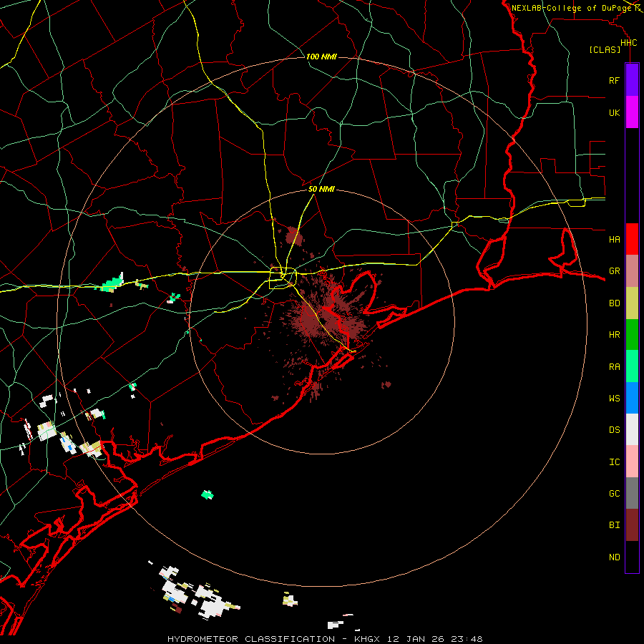
Task: Click the [CLAS] legend heading
Action: click(605, 50)
